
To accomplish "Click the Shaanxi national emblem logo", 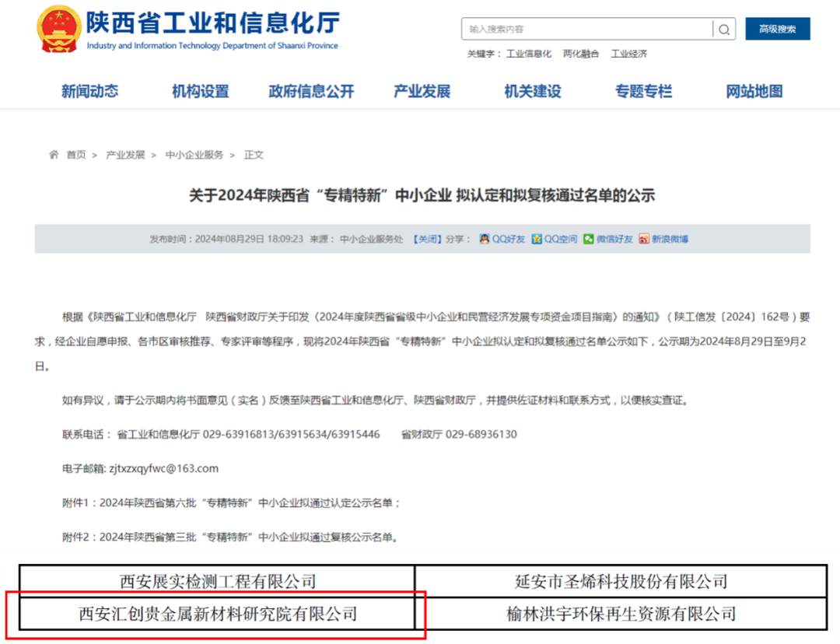I will 58,30.
